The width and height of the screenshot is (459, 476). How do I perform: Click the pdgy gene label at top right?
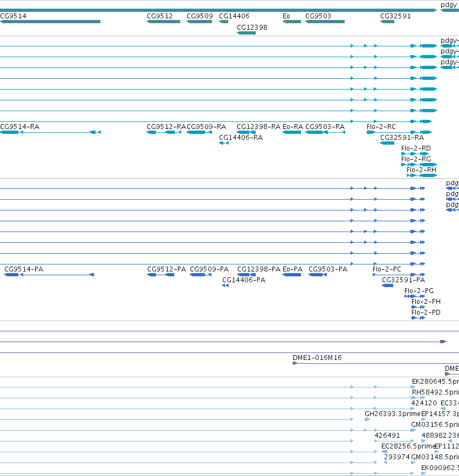[449, 5]
